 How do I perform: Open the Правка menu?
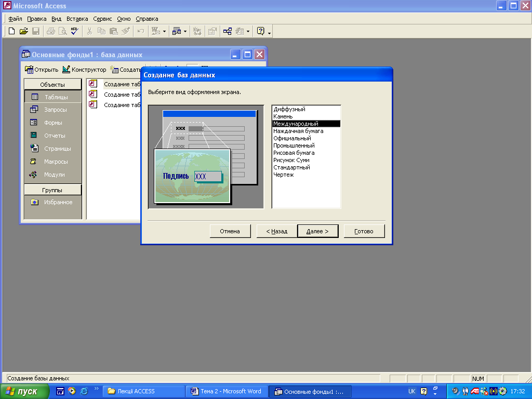pyautogui.click(x=37, y=19)
